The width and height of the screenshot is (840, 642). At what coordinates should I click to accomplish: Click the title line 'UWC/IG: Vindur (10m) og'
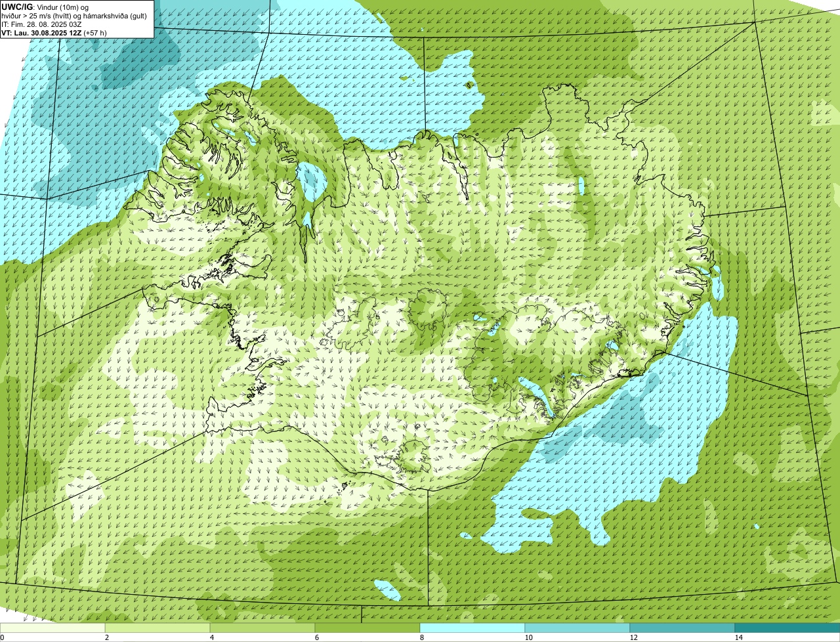[45, 7]
